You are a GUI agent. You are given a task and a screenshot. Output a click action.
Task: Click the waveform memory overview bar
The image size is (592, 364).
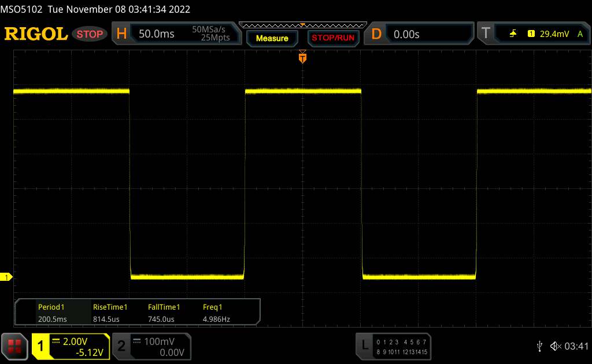[x=303, y=25]
